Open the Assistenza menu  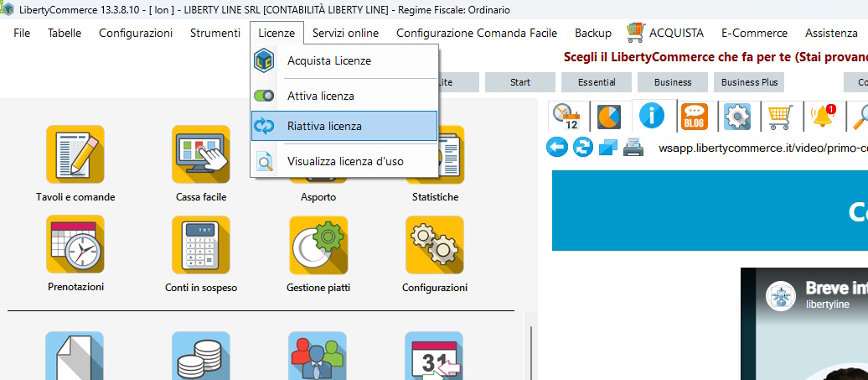coord(831,33)
